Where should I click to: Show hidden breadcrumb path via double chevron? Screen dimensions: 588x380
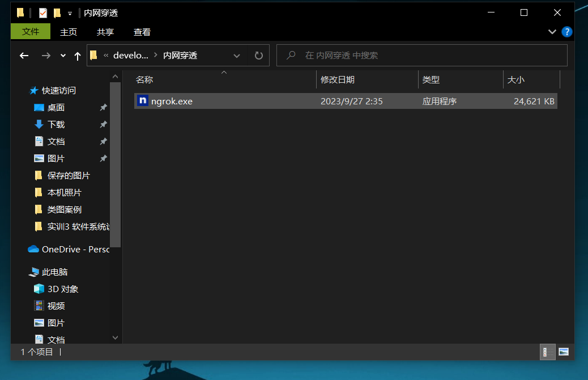(106, 56)
